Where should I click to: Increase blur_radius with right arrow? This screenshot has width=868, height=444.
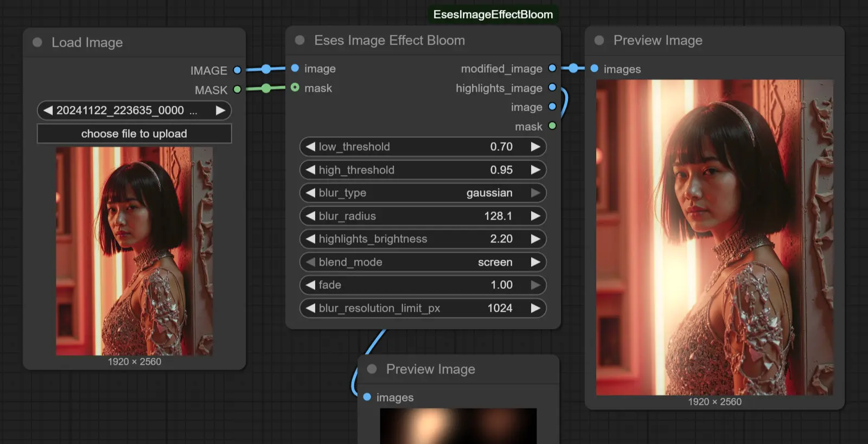[535, 216]
